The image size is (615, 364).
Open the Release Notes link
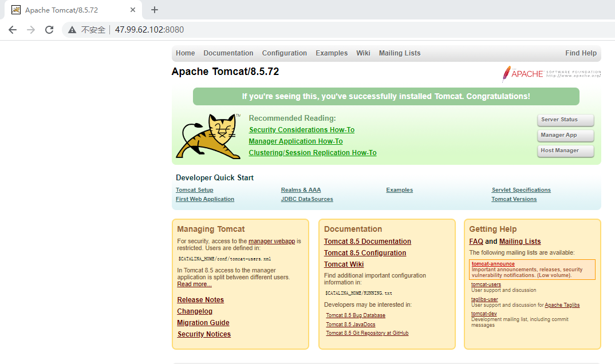[200, 300]
